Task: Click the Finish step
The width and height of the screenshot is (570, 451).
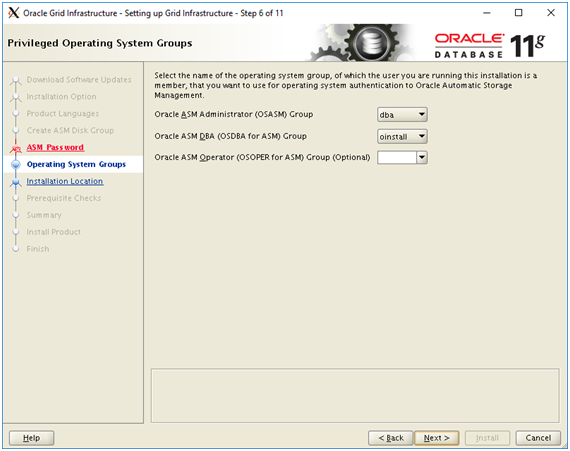Action: 37,249
